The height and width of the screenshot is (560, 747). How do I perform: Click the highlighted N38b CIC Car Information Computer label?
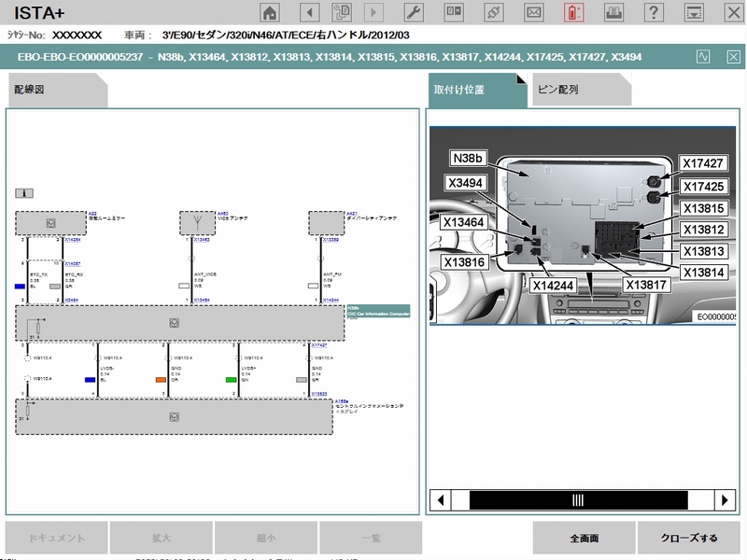click(x=379, y=312)
